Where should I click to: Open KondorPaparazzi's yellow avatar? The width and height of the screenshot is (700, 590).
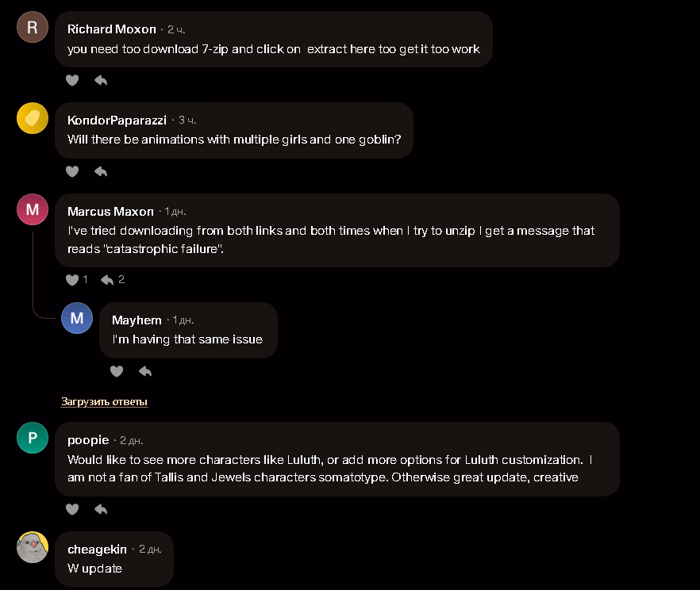33,118
